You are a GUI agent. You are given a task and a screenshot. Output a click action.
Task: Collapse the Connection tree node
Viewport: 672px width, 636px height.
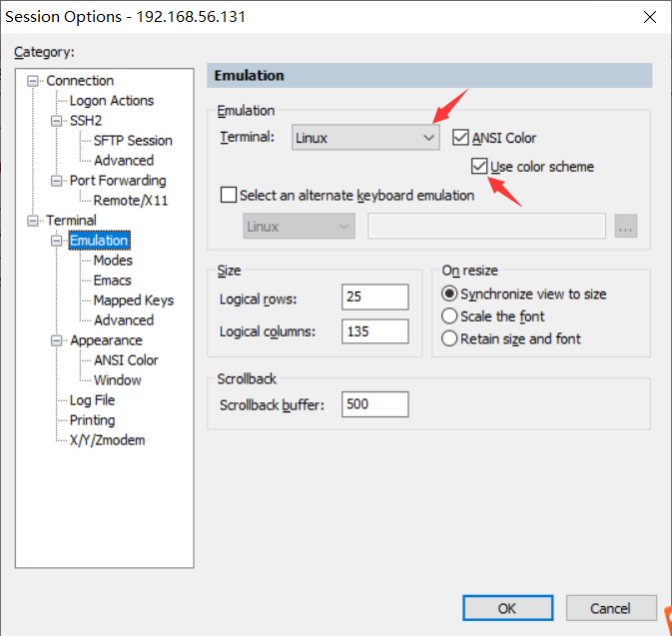[33, 81]
